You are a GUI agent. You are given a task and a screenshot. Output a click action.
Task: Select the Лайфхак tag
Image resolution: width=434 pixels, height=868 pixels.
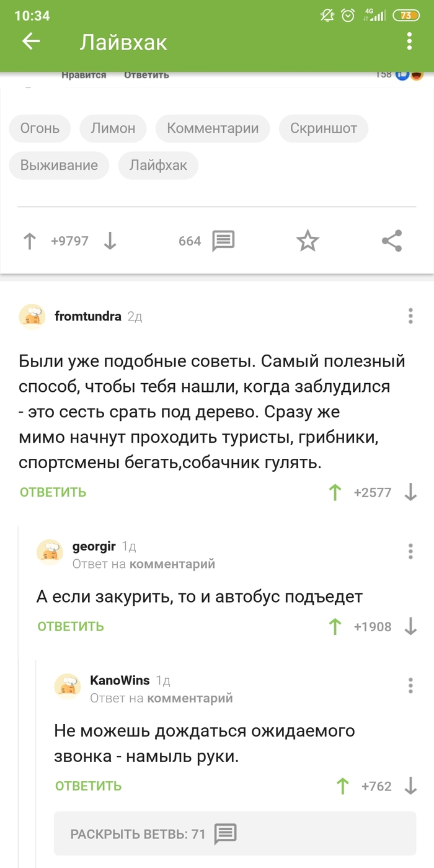tap(158, 166)
